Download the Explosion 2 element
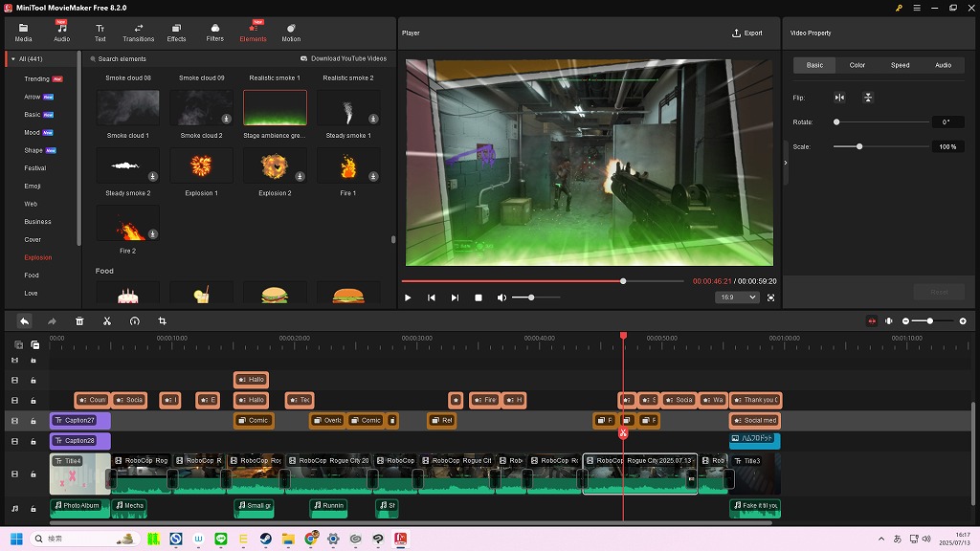 pos(300,176)
